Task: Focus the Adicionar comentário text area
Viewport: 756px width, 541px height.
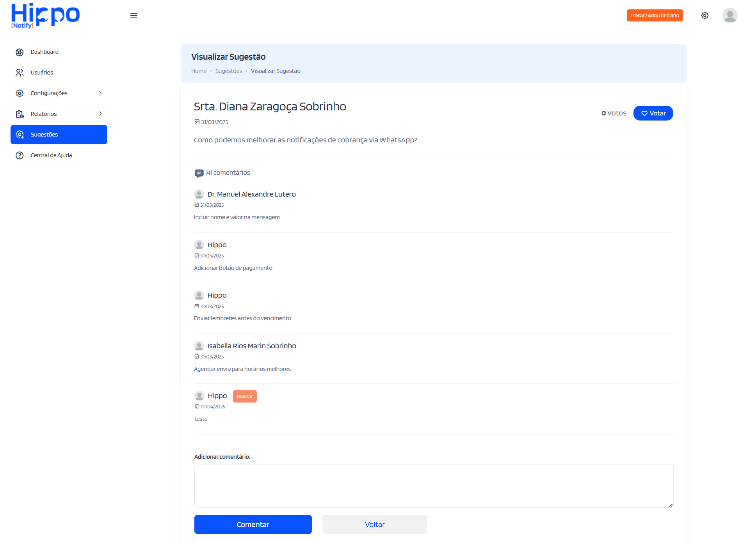Action: pos(434,486)
